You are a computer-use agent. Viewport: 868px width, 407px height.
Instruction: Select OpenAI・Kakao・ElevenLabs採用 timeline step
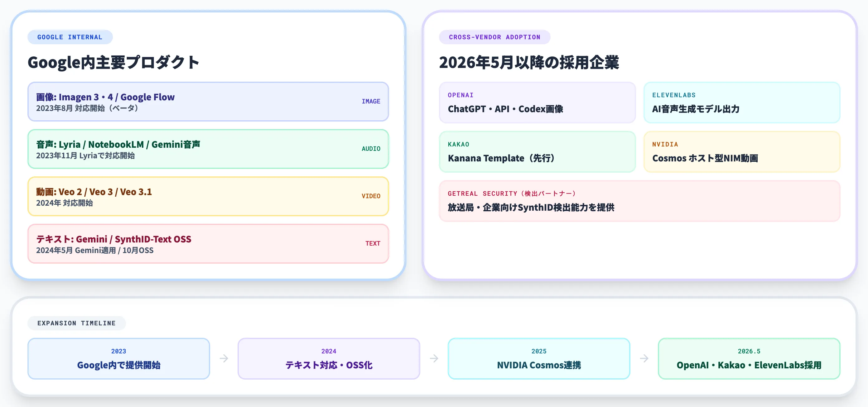[749, 365]
